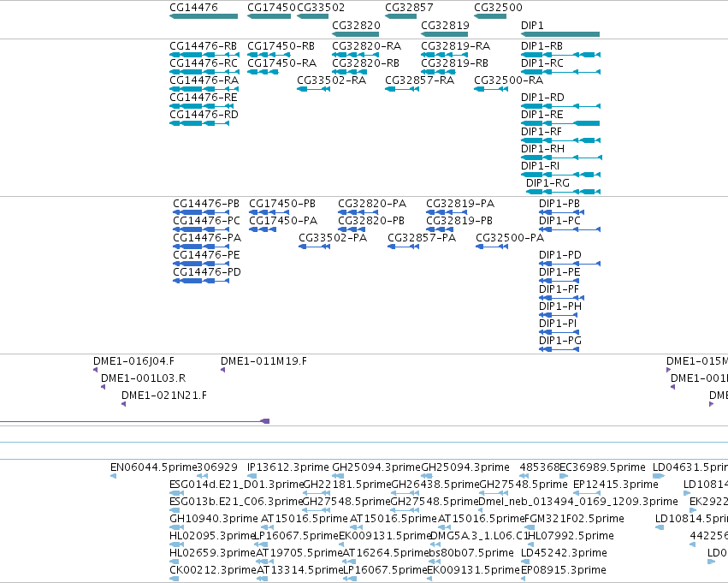Viewport: 728px width, 583px height.
Task: Select transcript CG33502-RA
Action: 313,89
